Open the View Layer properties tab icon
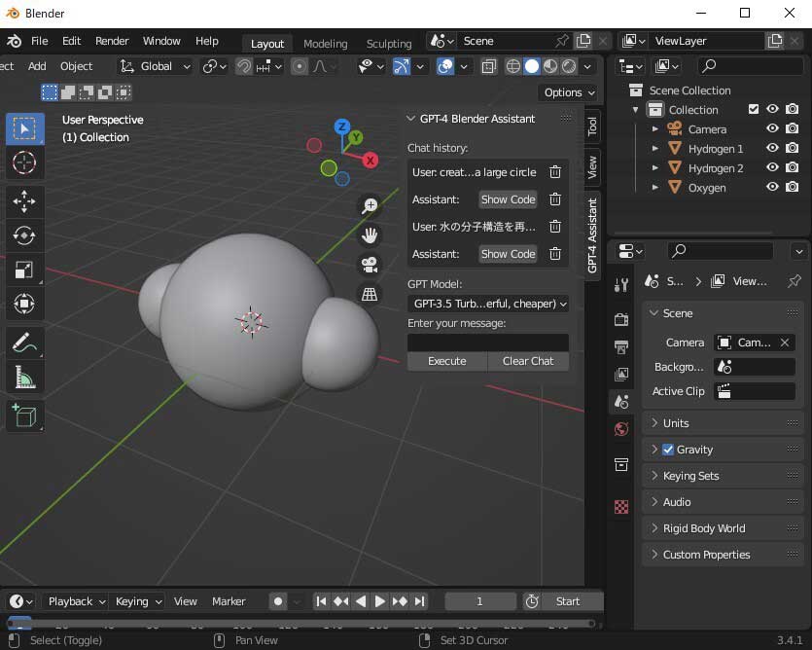The height and width of the screenshot is (650, 812). 621,374
